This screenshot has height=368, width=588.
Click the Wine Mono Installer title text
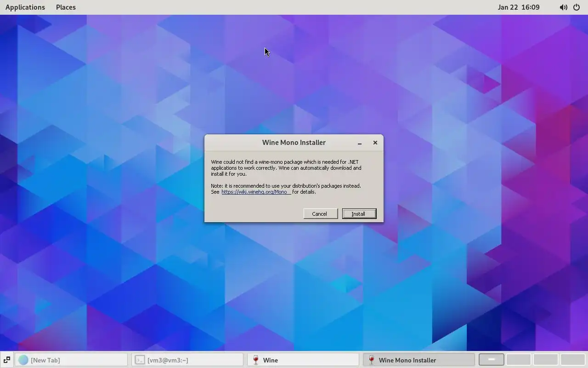pyautogui.click(x=294, y=143)
